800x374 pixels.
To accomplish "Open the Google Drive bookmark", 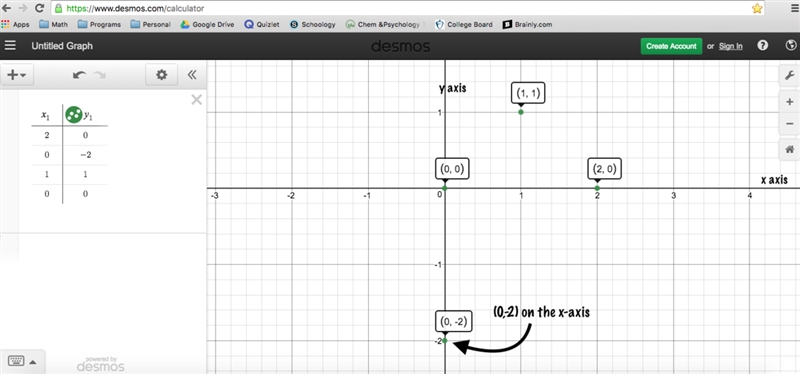I will click(x=207, y=24).
